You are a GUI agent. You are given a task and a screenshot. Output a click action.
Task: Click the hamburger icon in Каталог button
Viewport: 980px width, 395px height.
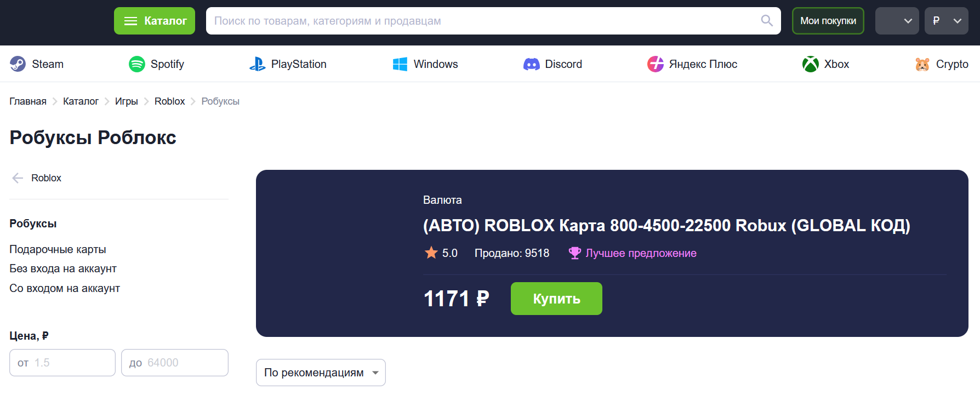(130, 21)
